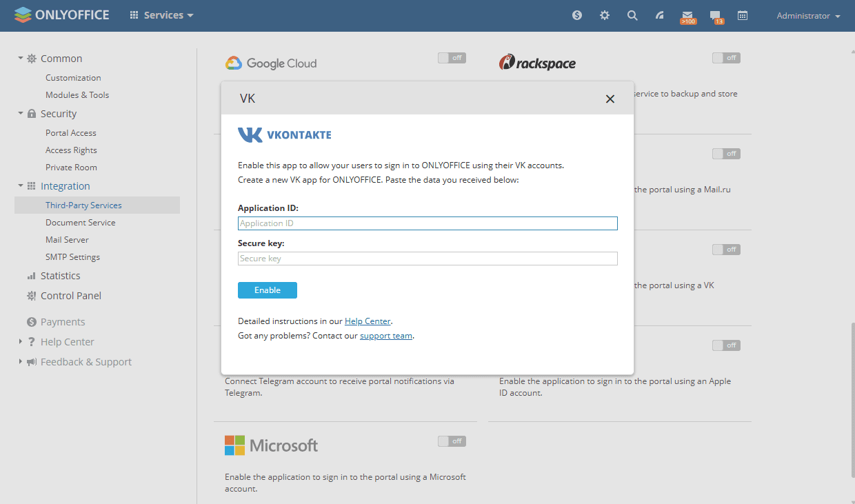This screenshot has width=855, height=504.
Task: Close the VK dialog
Action: coord(610,99)
